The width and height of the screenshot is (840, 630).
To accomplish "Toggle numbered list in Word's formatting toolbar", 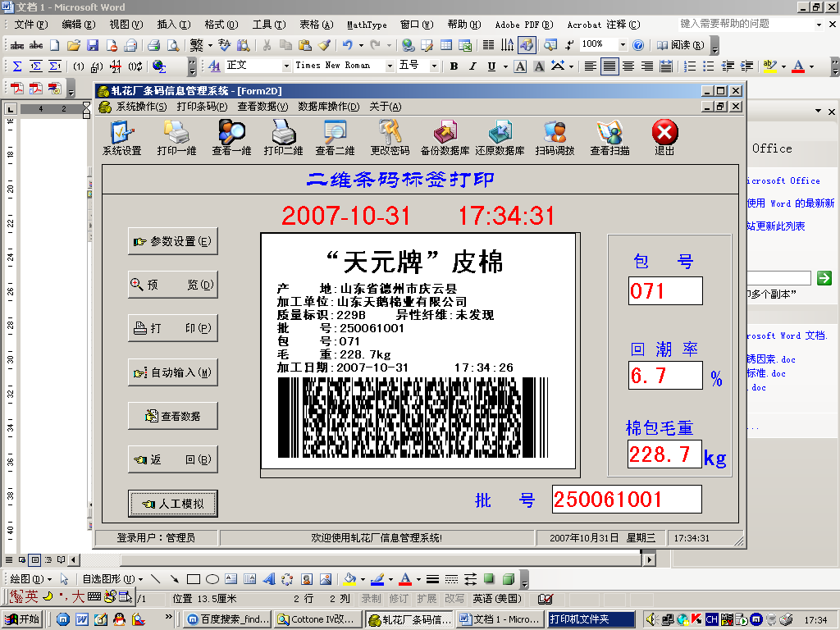I will click(x=690, y=66).
